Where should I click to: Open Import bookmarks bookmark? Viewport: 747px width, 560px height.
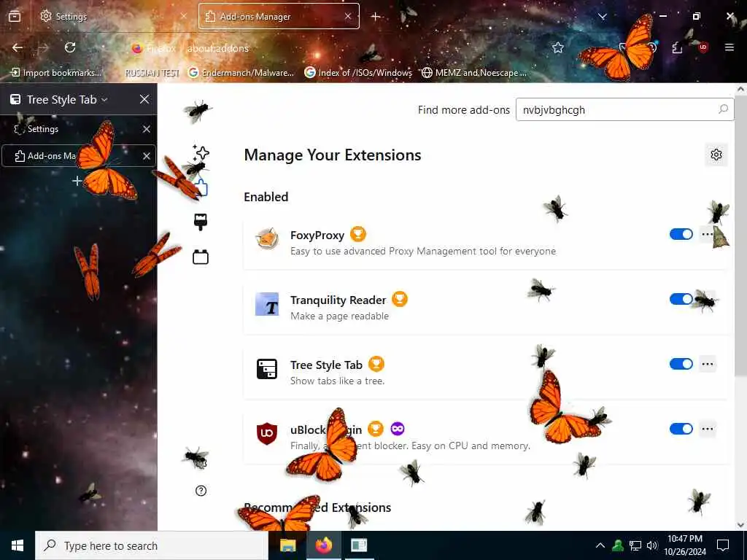coord(56,73)
